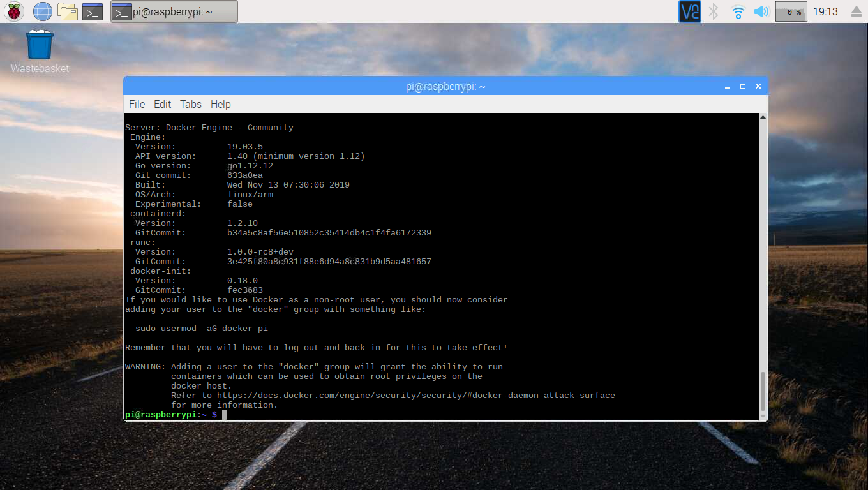Open the Edit menu in the terminal
This screenshot has height=490, width=868.
(162, 104)
